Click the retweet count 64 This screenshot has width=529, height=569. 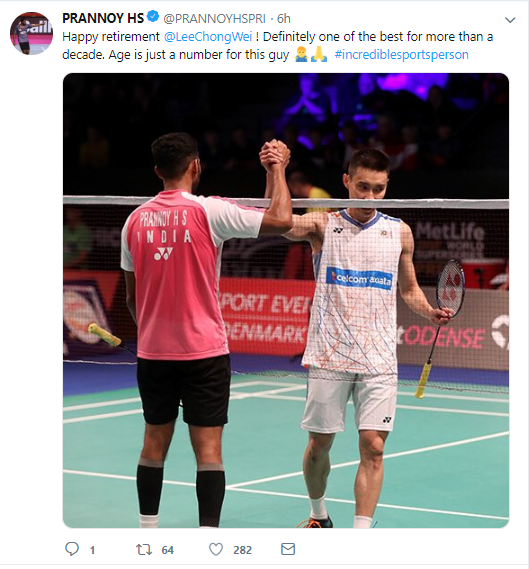[x=167, y=550]
